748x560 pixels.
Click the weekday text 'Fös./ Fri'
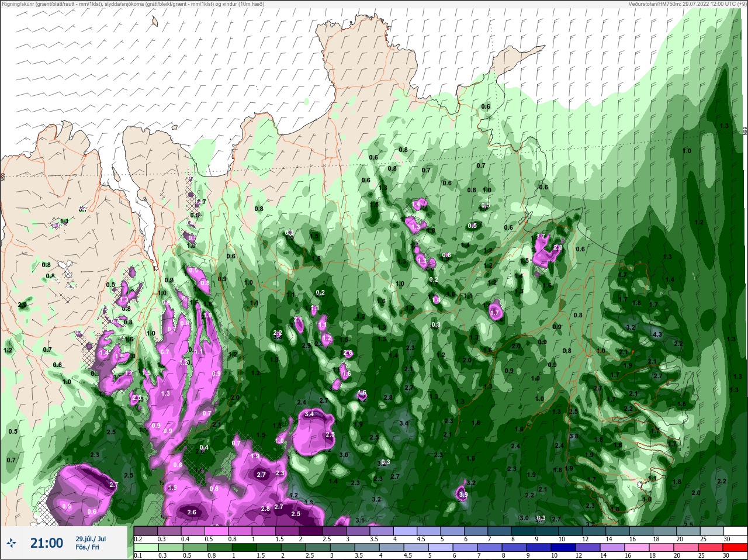(x=86, y=548)
